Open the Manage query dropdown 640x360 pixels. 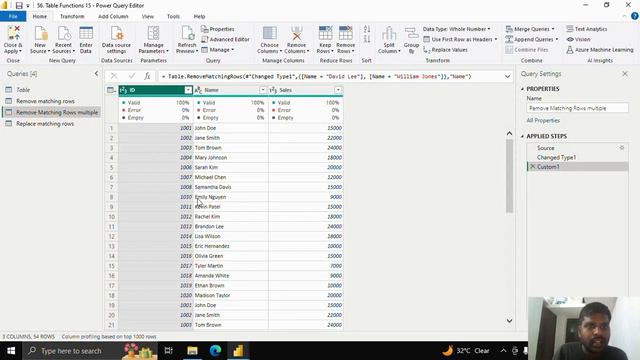tap(218, 49)
